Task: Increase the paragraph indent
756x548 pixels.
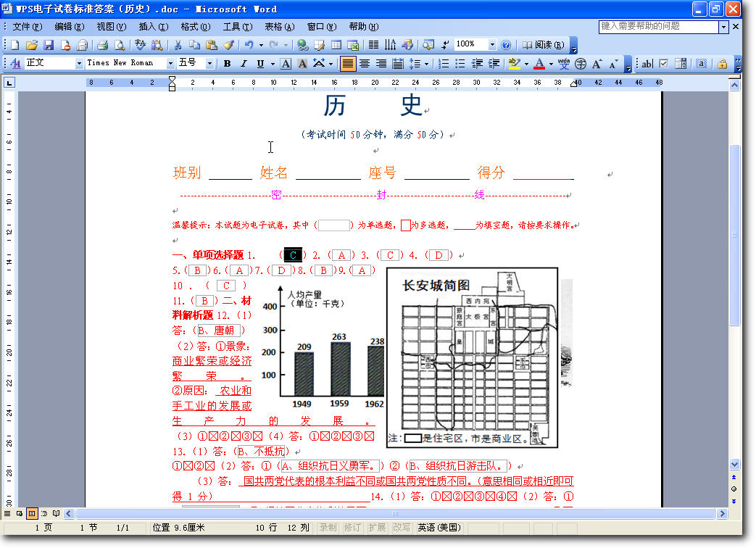Action: [494, 64]
